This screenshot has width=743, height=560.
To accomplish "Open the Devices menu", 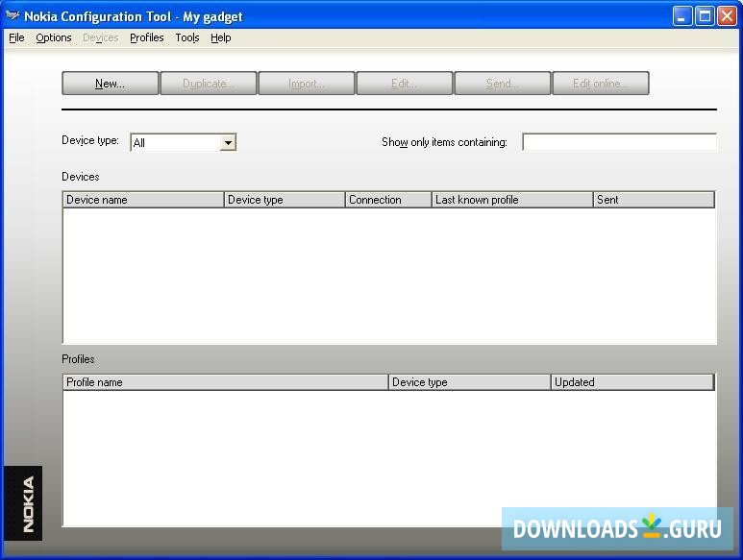I will pyautogui.click(x=101, y=37).
